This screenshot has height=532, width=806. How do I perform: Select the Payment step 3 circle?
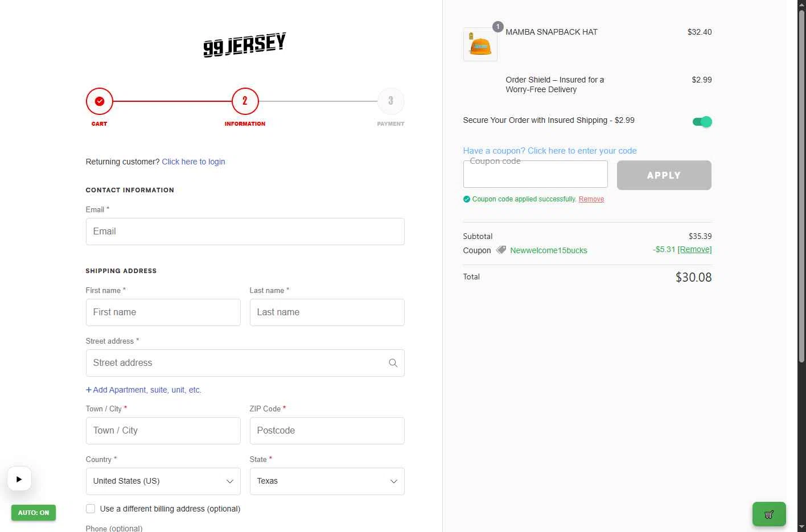click(390, 101)
